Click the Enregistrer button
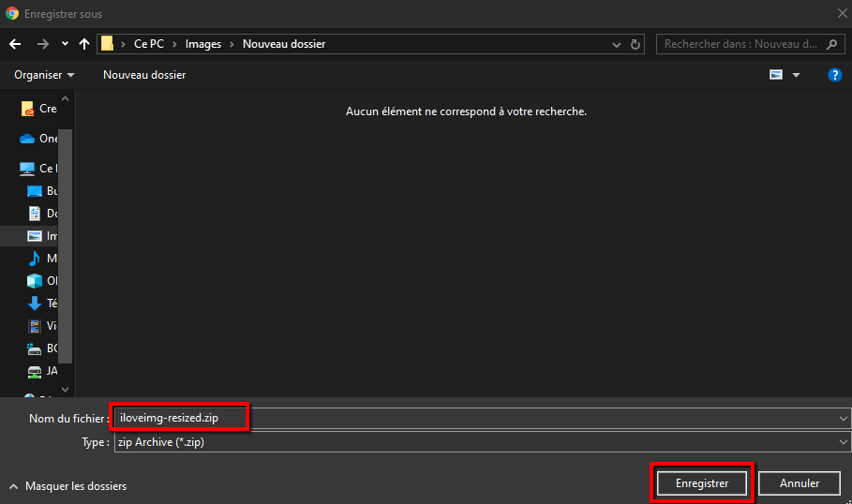The height and width of the screenshot is (504, 852). pos(702,483)
